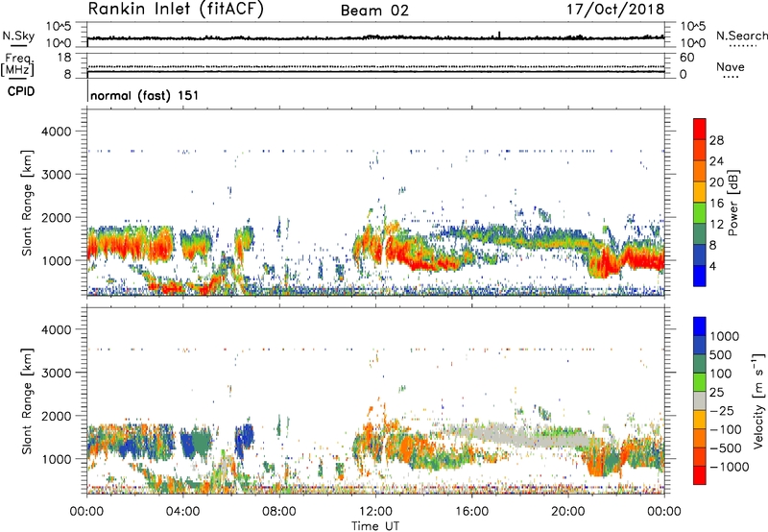Click the right '10^0' search noise tick

pyautogui.click(x=692, y=43)
